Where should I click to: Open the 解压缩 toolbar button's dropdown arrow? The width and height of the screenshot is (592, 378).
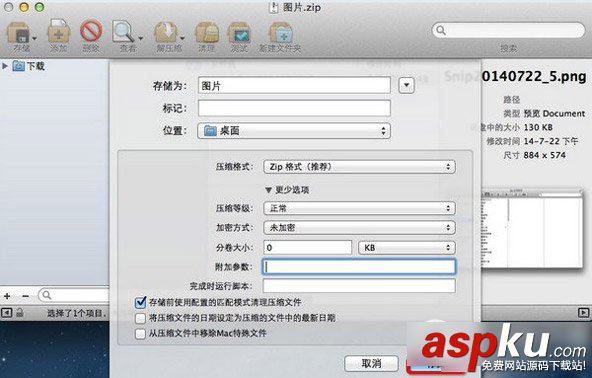[182, 38]
